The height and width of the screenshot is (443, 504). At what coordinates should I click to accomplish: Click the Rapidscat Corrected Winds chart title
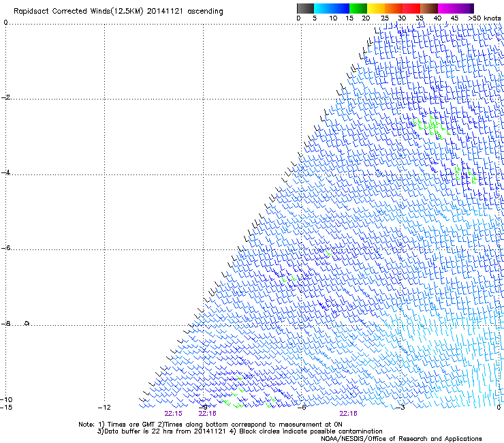(x=119, y=11)
